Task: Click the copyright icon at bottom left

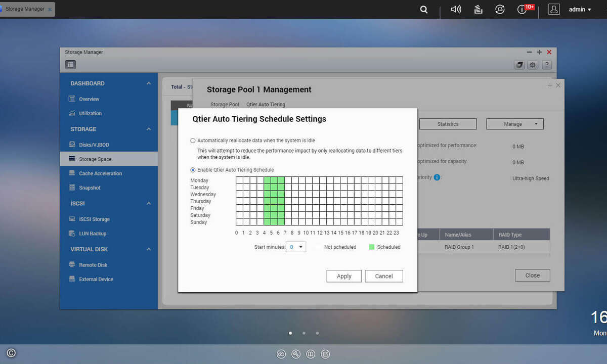Action: coord(11,353)
